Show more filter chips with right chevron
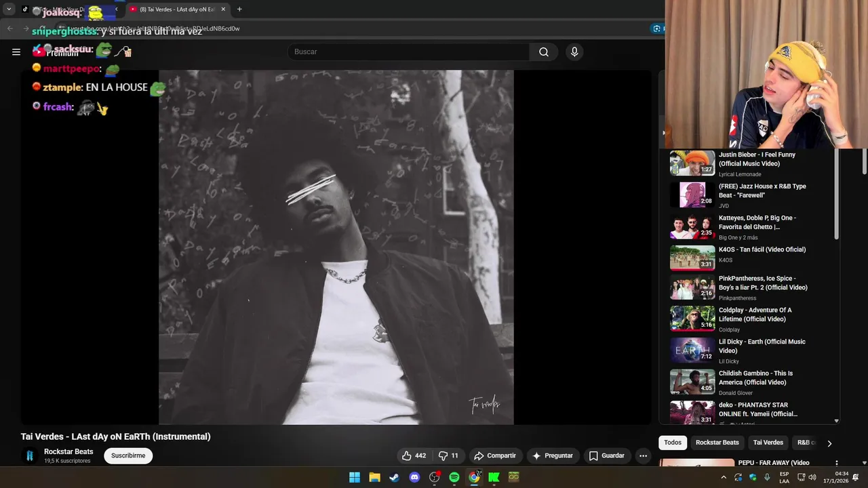 pos(829,443)
